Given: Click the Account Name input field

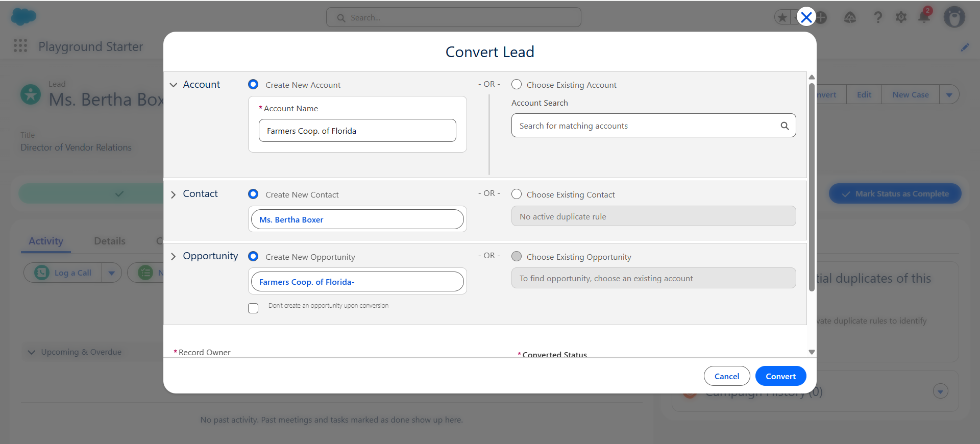Looking at the screenshot, I should [357, 131].
